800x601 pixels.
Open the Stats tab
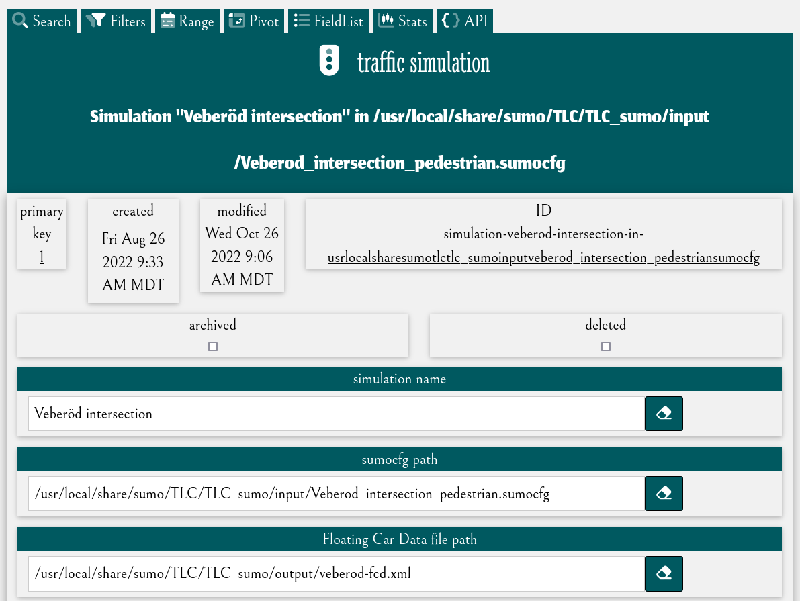click(x=403, y=21)
